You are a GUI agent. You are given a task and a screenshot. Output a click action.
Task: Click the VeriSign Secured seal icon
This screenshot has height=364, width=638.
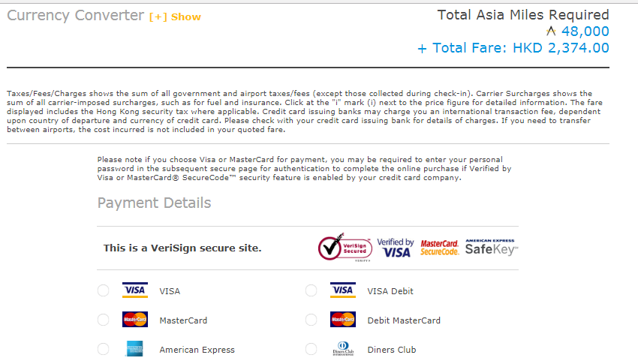(345, 248)
